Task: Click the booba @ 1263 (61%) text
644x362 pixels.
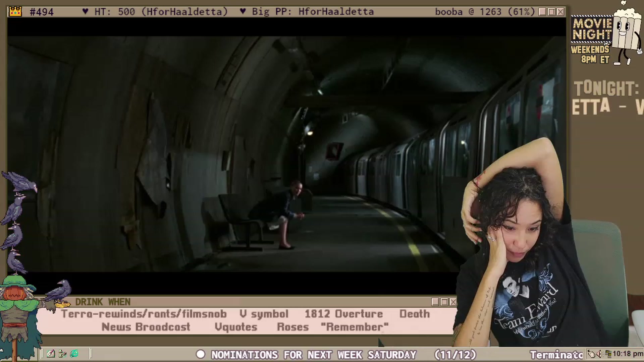Action: coord(485,12)
